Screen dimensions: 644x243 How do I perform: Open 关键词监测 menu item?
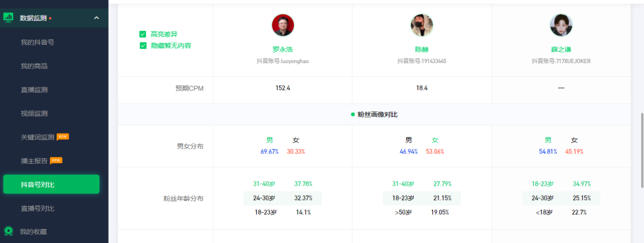click(38, 137)
